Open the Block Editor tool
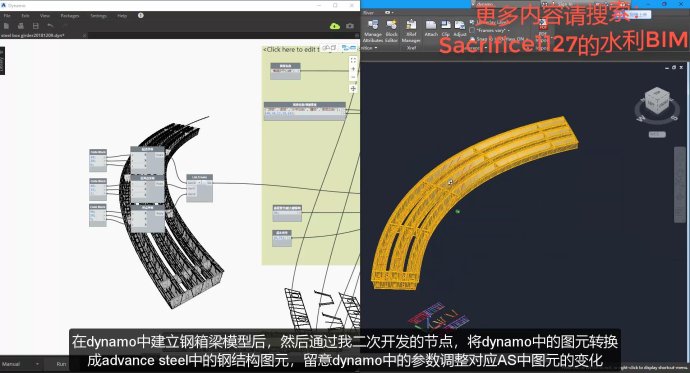 click(x=391, y=32)
